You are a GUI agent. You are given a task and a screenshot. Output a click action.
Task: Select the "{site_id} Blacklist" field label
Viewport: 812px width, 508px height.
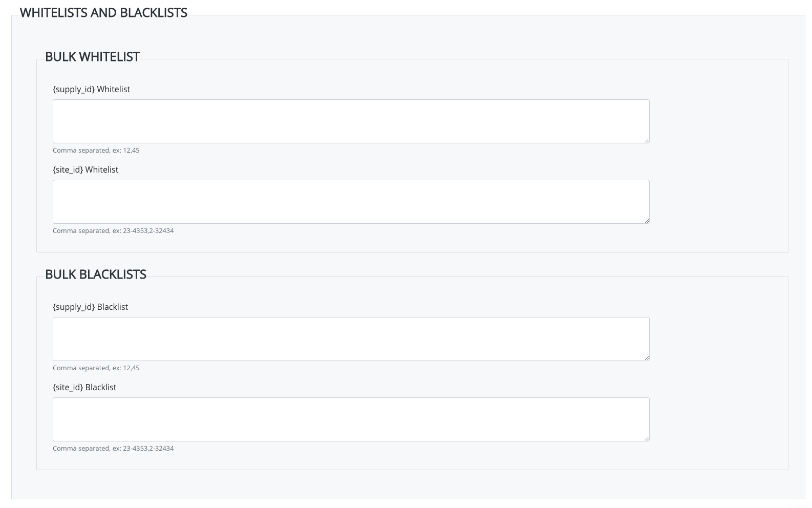click(x=84, y=387)
